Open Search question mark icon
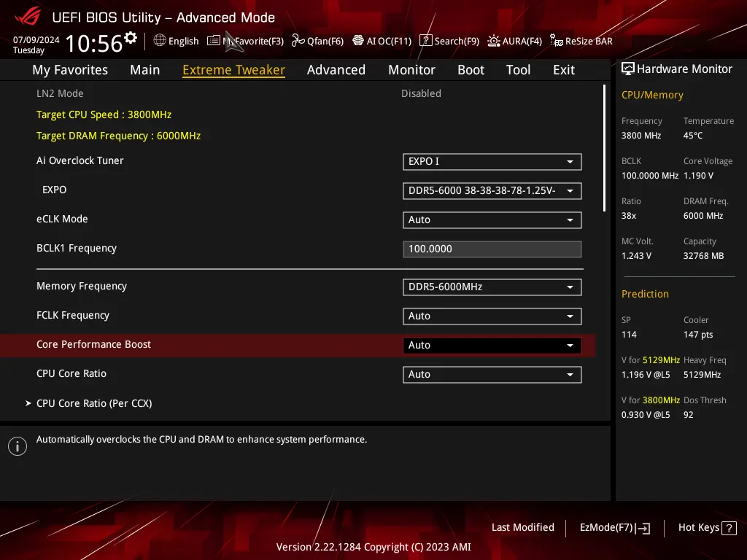The height and width of the screenshot is (560, 747). pos(425,41)
